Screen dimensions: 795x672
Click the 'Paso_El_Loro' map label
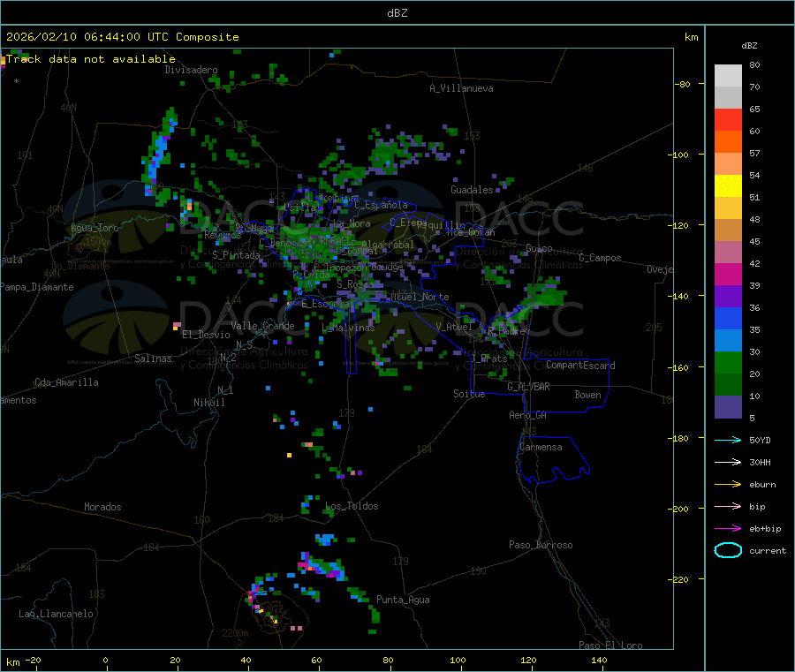click(x=610, y=646)
